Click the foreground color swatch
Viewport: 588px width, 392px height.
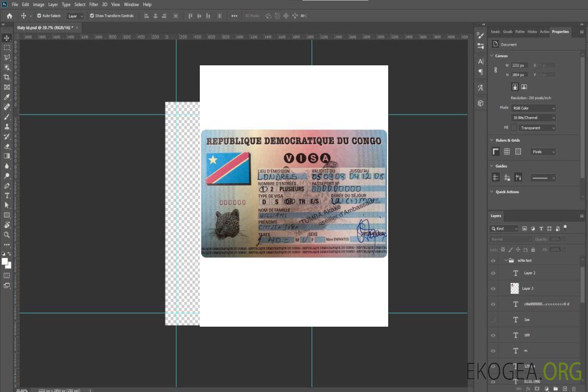click(x=5, y=262)
